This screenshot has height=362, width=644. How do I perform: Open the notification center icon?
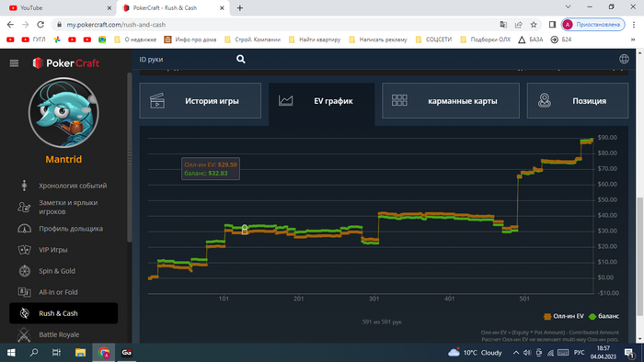(x=629, y=353)
